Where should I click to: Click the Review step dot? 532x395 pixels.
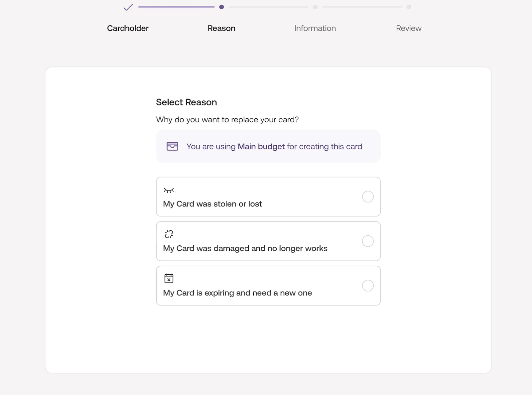(x=409, y=7)
